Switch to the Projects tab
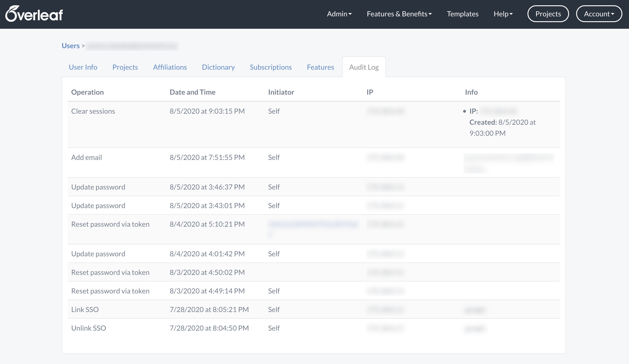The image size is (629, 364). coord(125,67)
